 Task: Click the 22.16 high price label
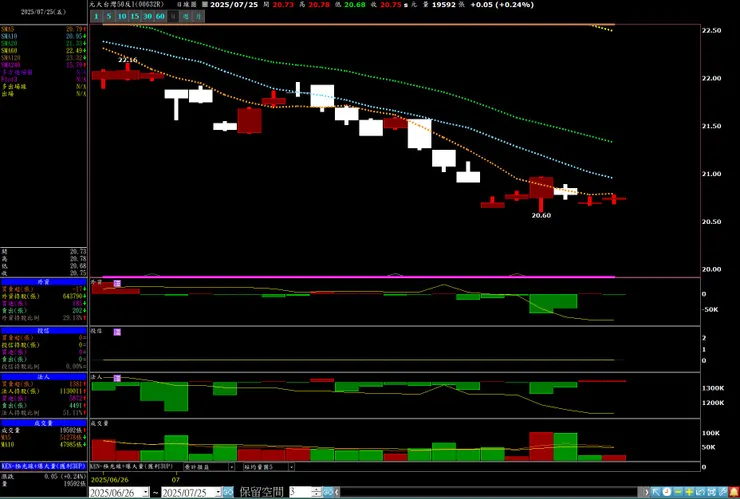point(127,60)
